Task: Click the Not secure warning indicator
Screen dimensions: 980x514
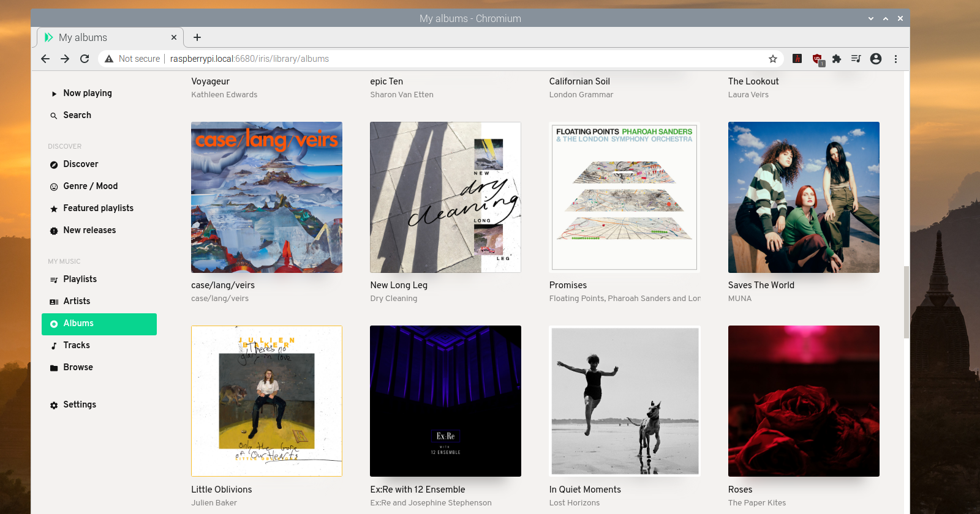Action: point(132,59)
